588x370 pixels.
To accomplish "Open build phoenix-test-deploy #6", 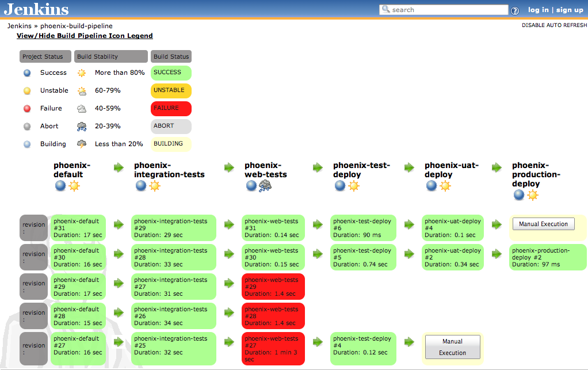I will pos(363,228).
